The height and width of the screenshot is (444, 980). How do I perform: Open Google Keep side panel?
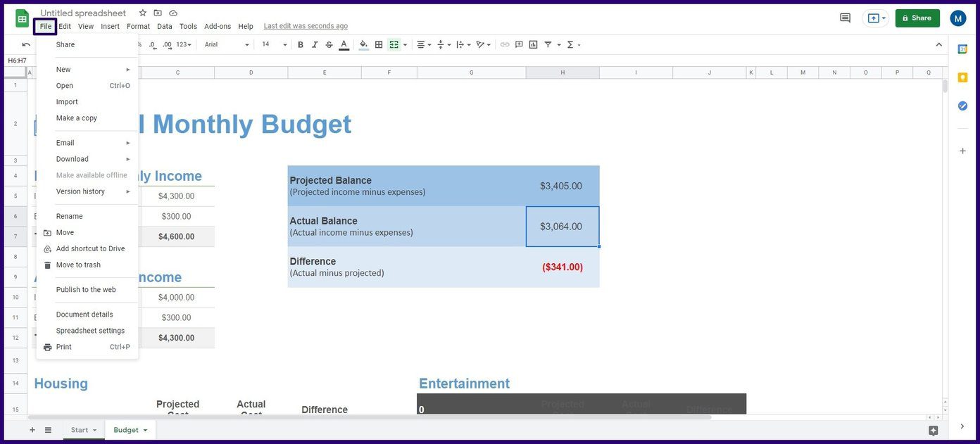(962, 77)
